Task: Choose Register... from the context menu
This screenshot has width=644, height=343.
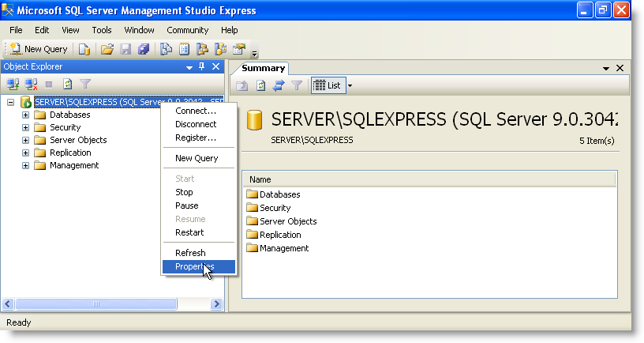Action: pos(199,138)
